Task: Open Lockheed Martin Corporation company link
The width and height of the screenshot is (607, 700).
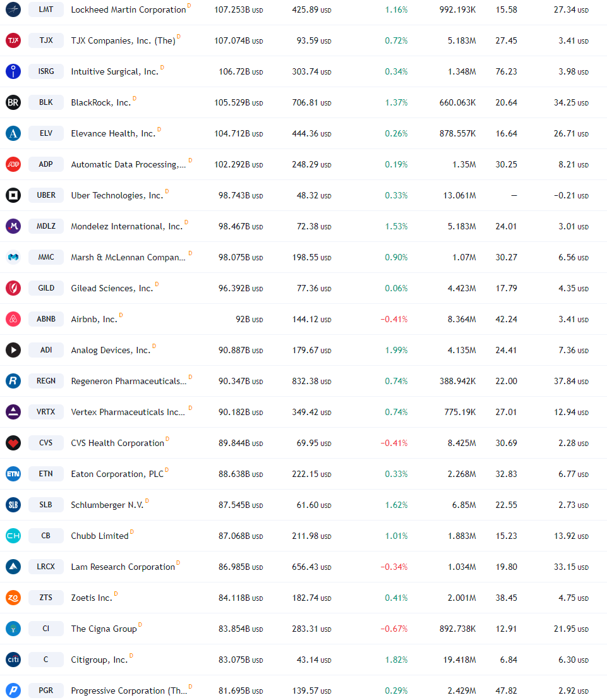Action: pyautogui.click(x=129, y=9)
